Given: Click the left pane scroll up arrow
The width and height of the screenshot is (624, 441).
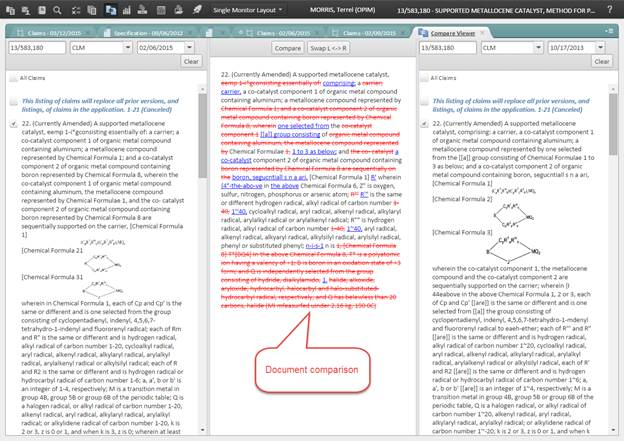Looking at the screenshot, I should (203, 89).
